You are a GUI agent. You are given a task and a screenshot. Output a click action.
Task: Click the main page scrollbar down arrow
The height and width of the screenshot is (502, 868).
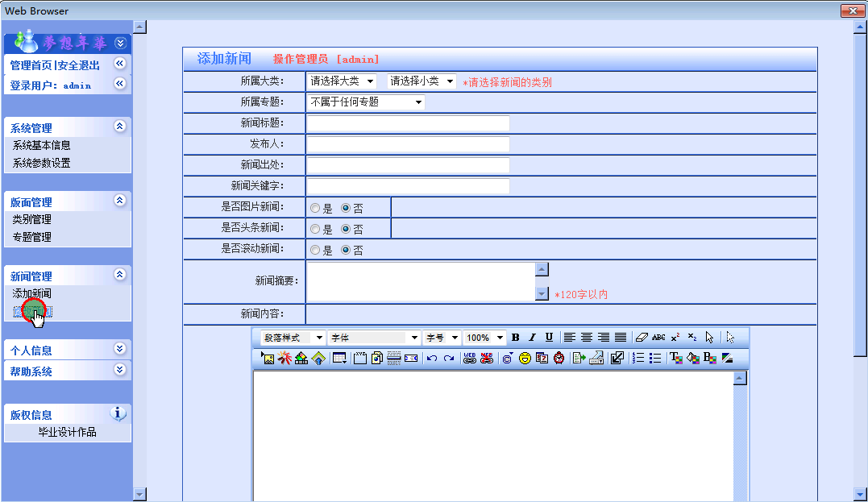coord(860,494)
